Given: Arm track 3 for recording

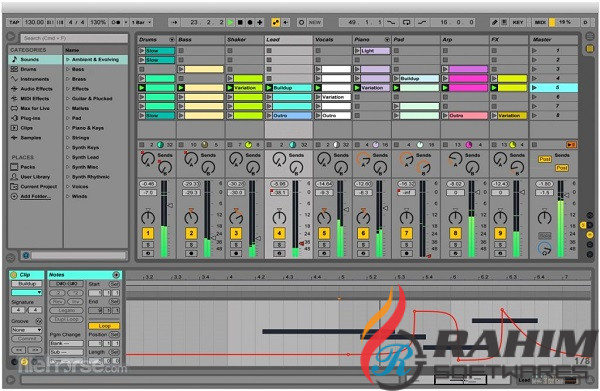Looking at the screenshot, I should point(236,253).
